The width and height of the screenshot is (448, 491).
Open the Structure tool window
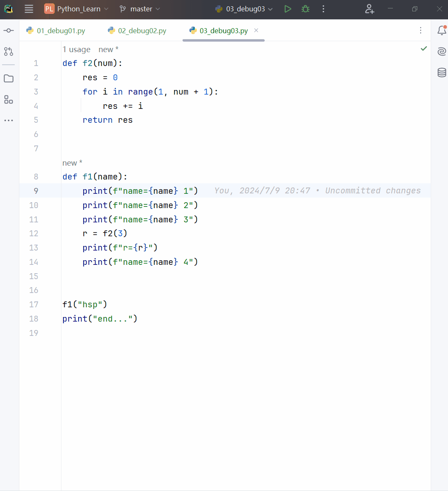(9, 100)
